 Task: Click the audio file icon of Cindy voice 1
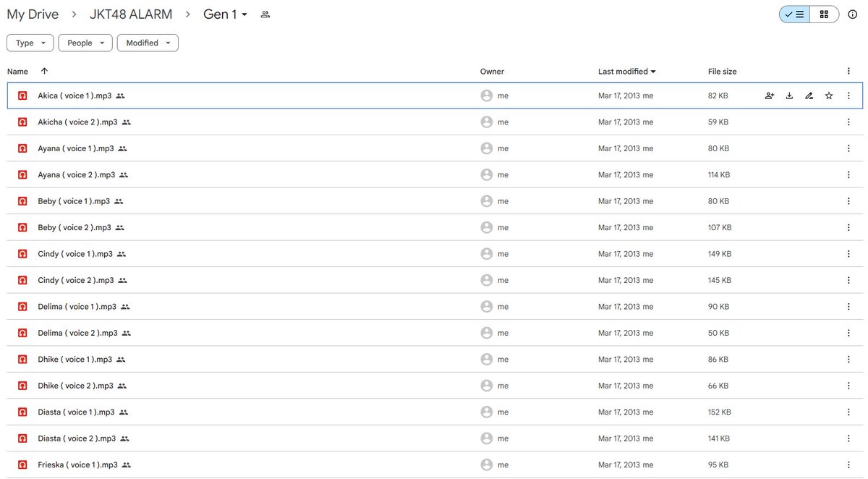tap(23, 254)
